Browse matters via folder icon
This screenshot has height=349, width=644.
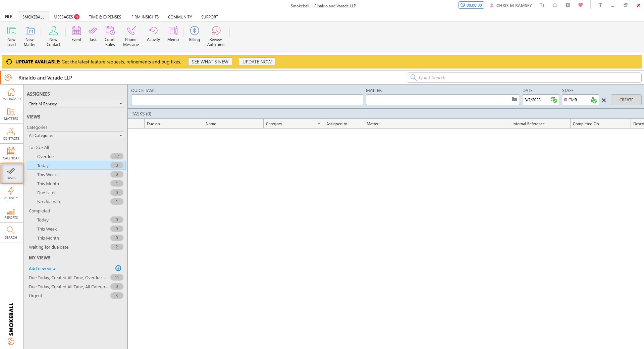click(514, 99)
